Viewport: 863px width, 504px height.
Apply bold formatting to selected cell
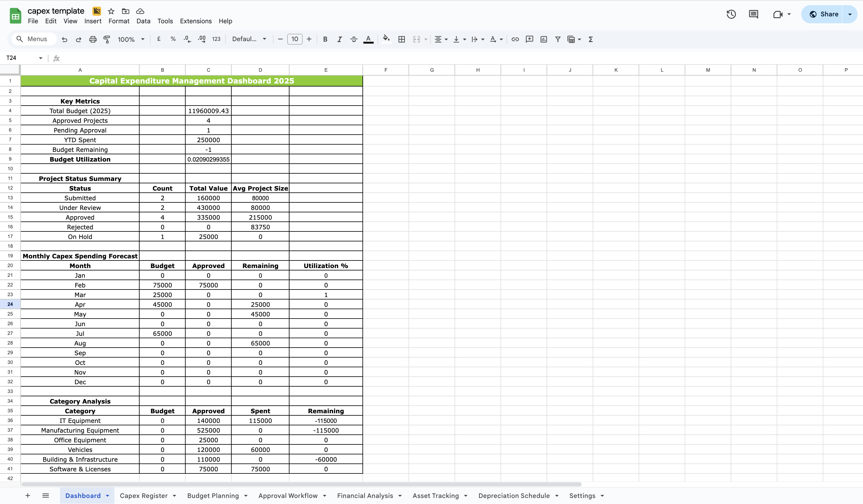coord(325,39)
